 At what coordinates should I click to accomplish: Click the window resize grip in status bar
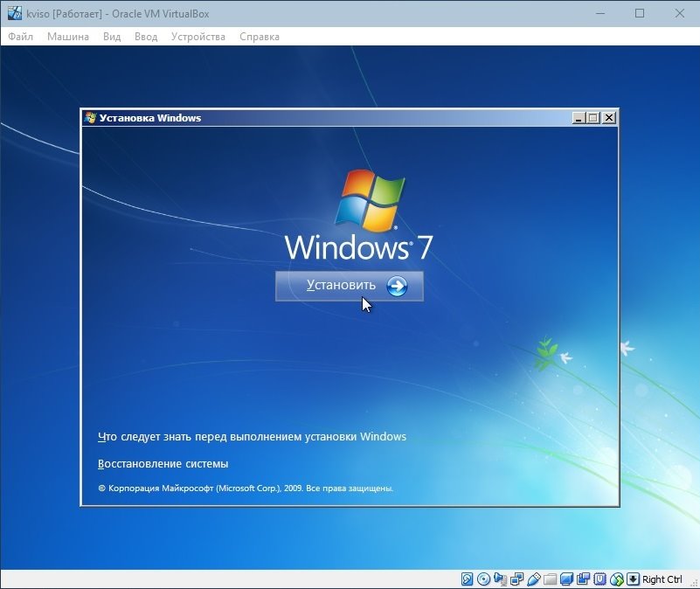point(694,582)
